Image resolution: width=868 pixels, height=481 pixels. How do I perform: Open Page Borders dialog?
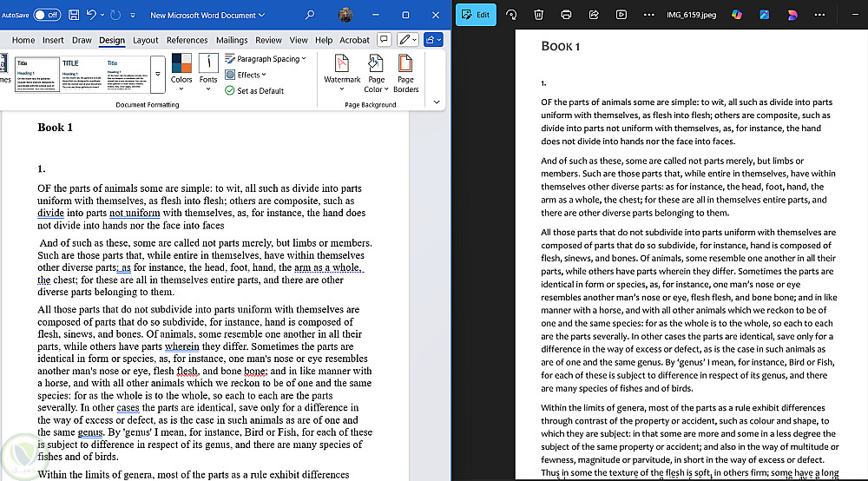405,73
